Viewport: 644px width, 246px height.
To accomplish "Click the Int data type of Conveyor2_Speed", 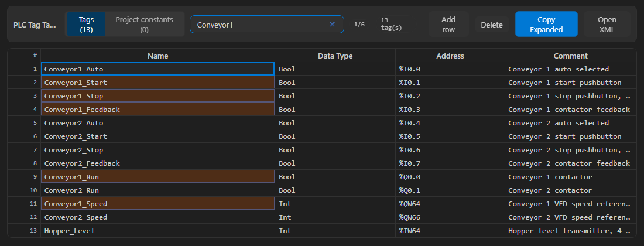I will pos(335,217).
